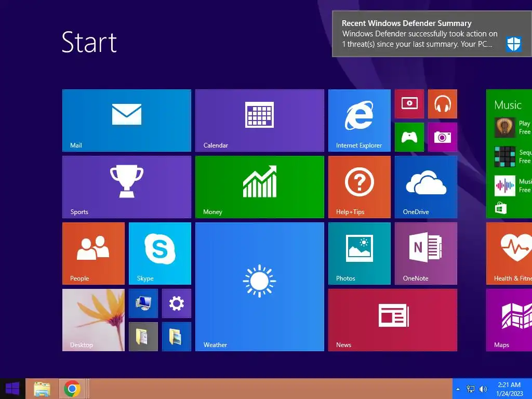
Task: Open the Maps tile
Action: click(x=509, y=320)
